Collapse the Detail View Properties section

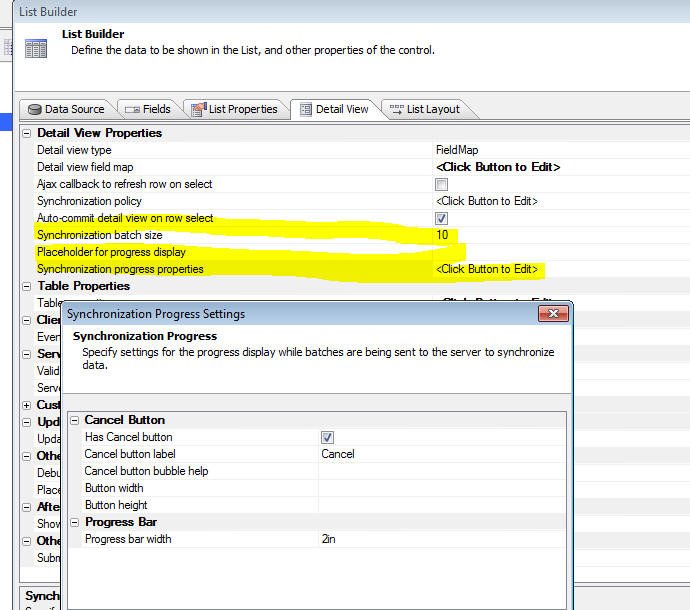(27, 133)
